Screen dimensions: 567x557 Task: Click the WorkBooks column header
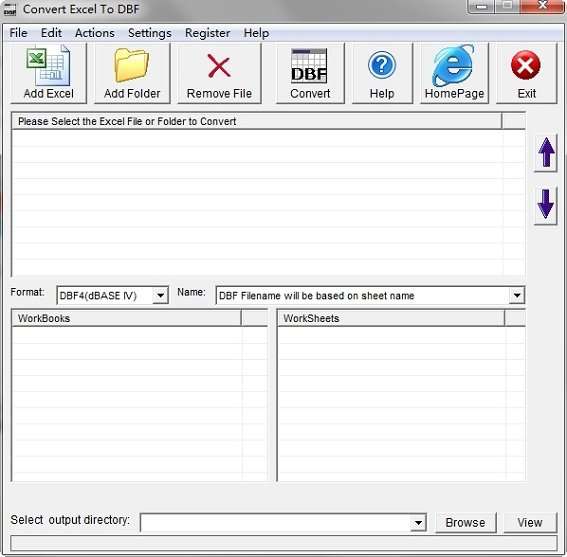click(126, 318)
